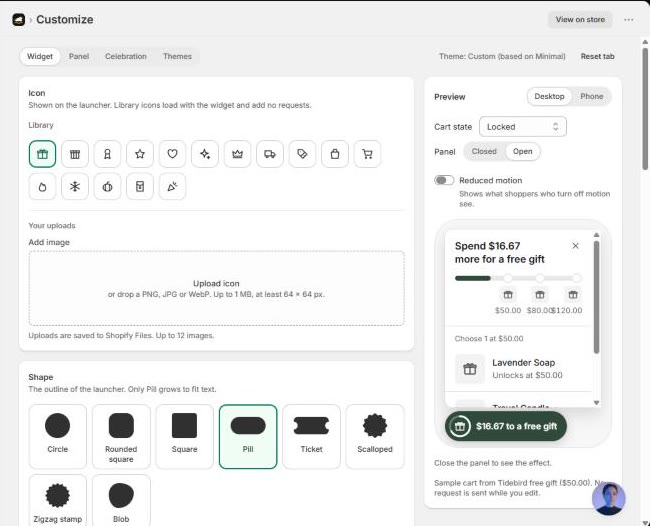Click the Lavender Soap item name

[x=524, y=363]
